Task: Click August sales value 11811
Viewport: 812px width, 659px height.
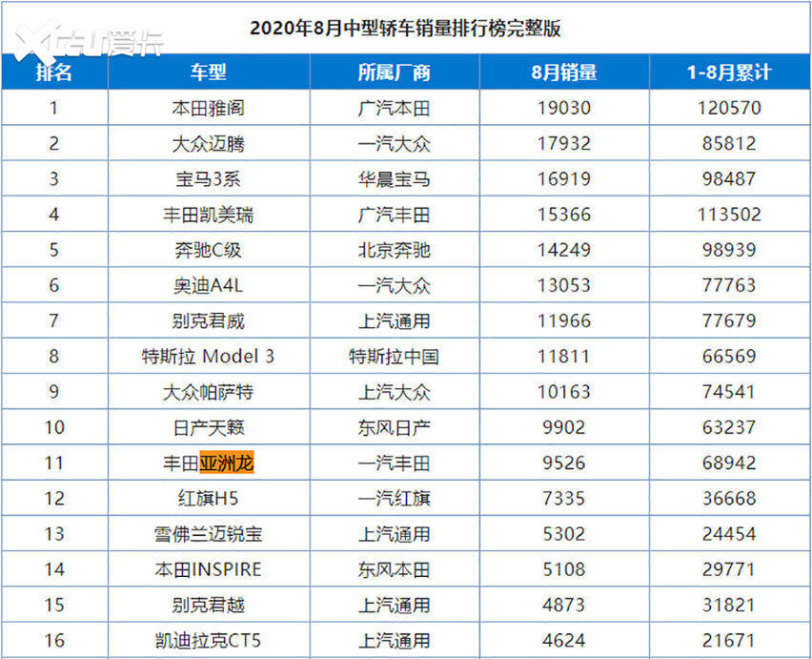Action: tap(564, 357)
